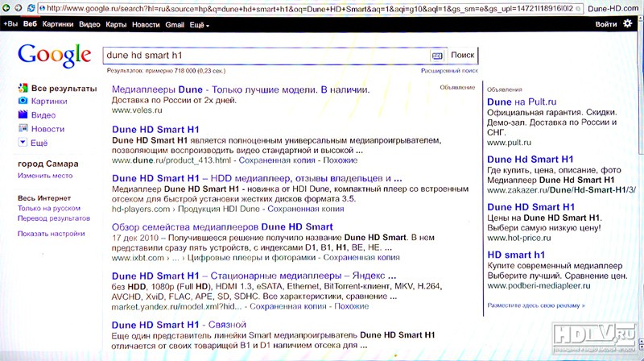Screen dimensions: 644x361
Task: Click the Картинки camera icon in sidebar
Action: (x=23, y=101)
